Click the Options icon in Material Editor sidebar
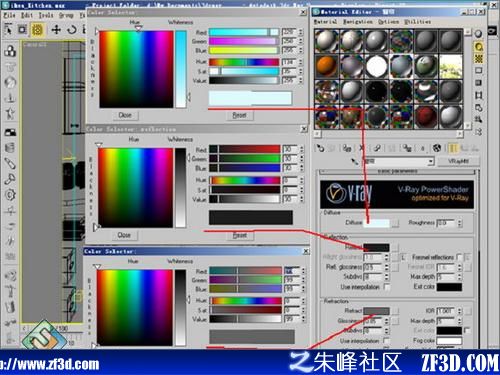Viewport: 500px width, 375px height. coord(479,108)
